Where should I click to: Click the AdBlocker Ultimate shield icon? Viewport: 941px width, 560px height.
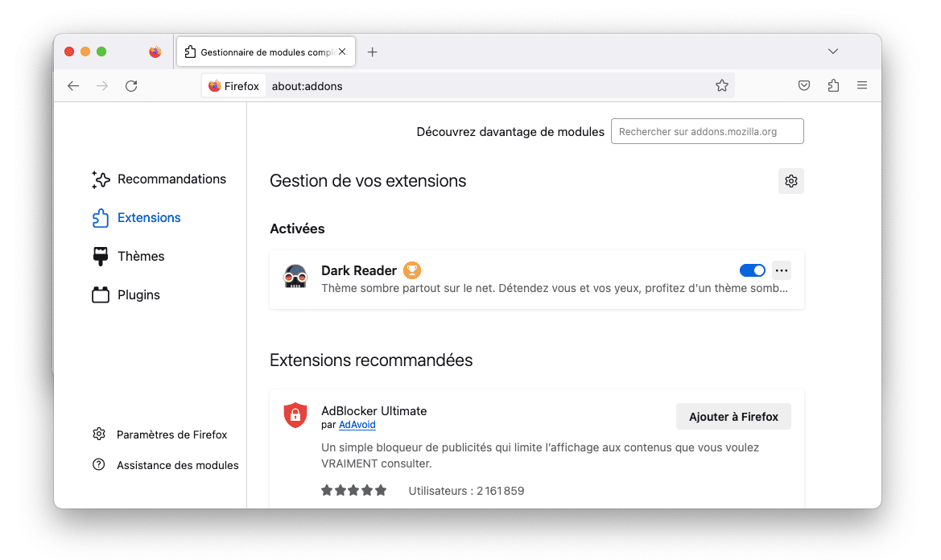point(295,415)
